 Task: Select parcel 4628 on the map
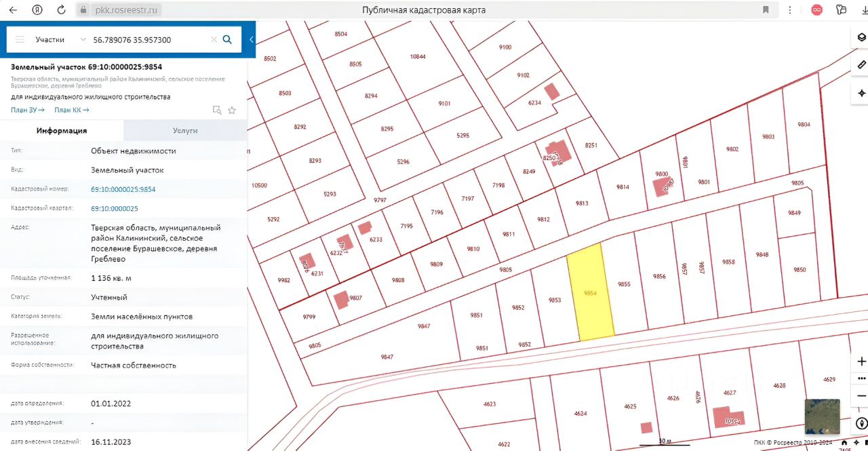point(779,385)
